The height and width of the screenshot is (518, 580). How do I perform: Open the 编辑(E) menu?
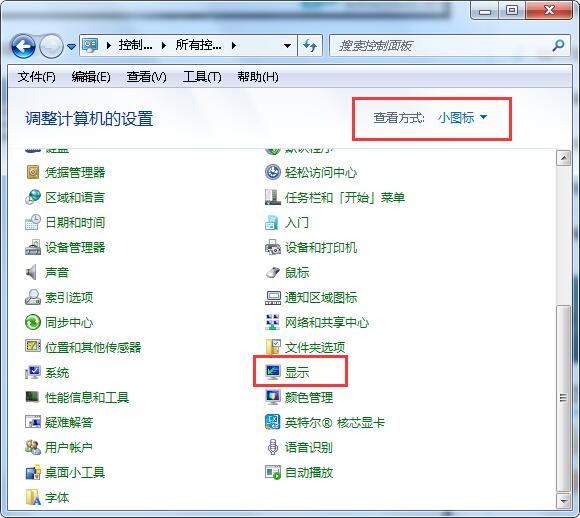pyautogui.click(x=91, y=77)
